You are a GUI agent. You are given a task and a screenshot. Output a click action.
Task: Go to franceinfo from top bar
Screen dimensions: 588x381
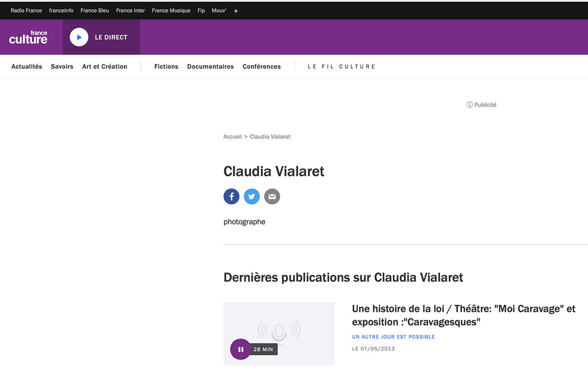(x=61, y=11)
